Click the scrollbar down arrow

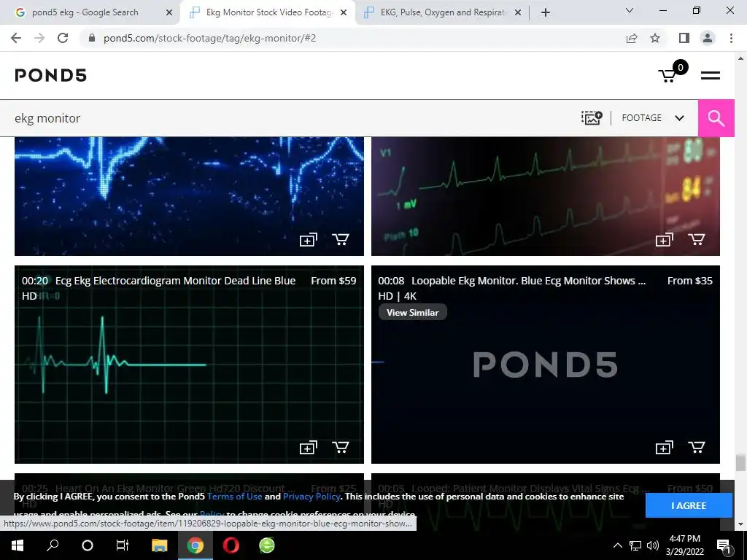point(740,524)
